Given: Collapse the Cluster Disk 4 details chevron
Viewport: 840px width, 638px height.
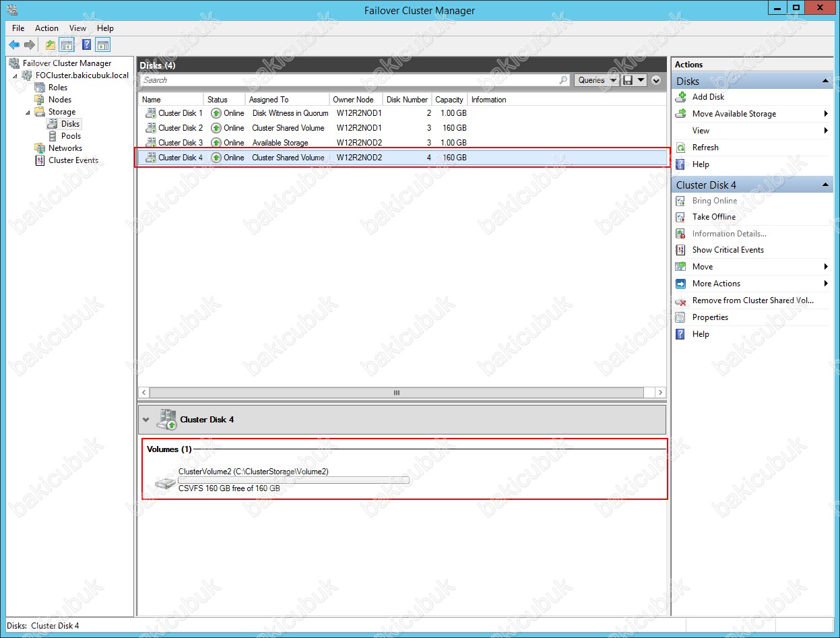Looking at the screenshot, I should coord(146,420).
